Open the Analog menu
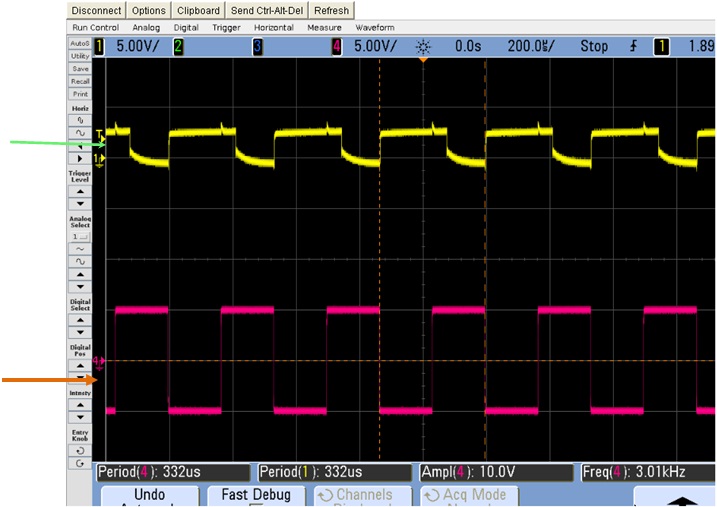The image size is (717, 507). [x=146, y=27]
